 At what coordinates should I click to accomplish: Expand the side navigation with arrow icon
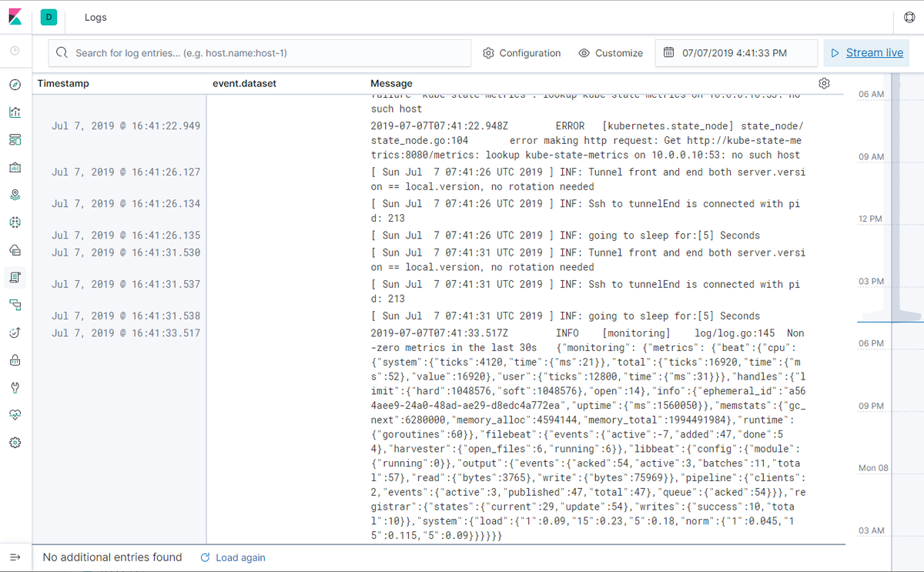(x=15, y=557)
